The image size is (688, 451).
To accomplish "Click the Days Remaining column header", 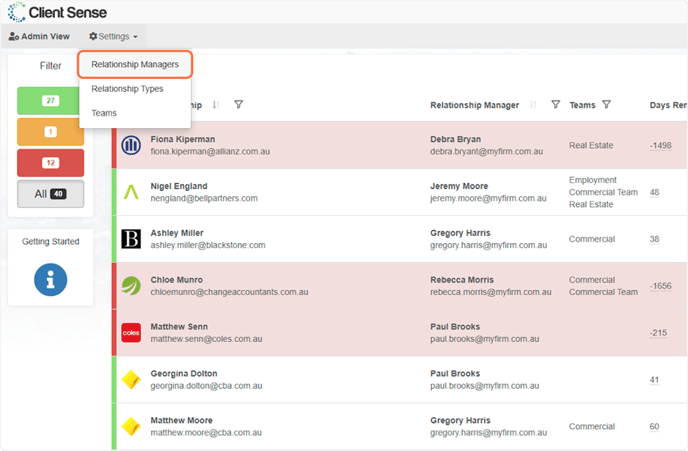I will tap(668, 105).
